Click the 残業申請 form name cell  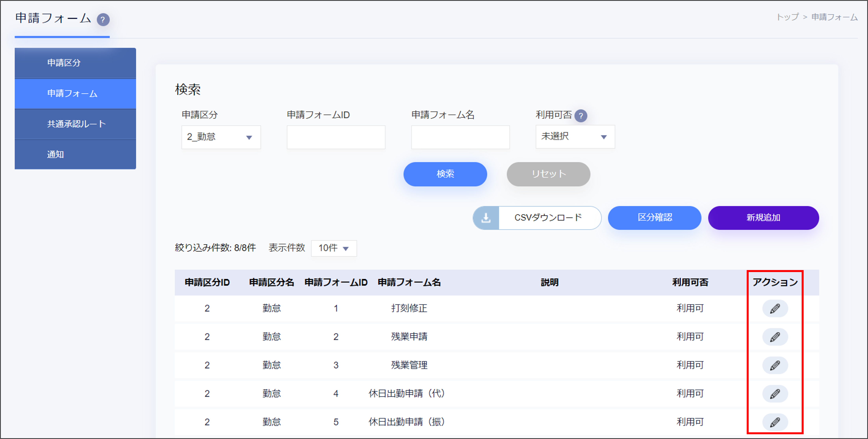coord(409,337)
